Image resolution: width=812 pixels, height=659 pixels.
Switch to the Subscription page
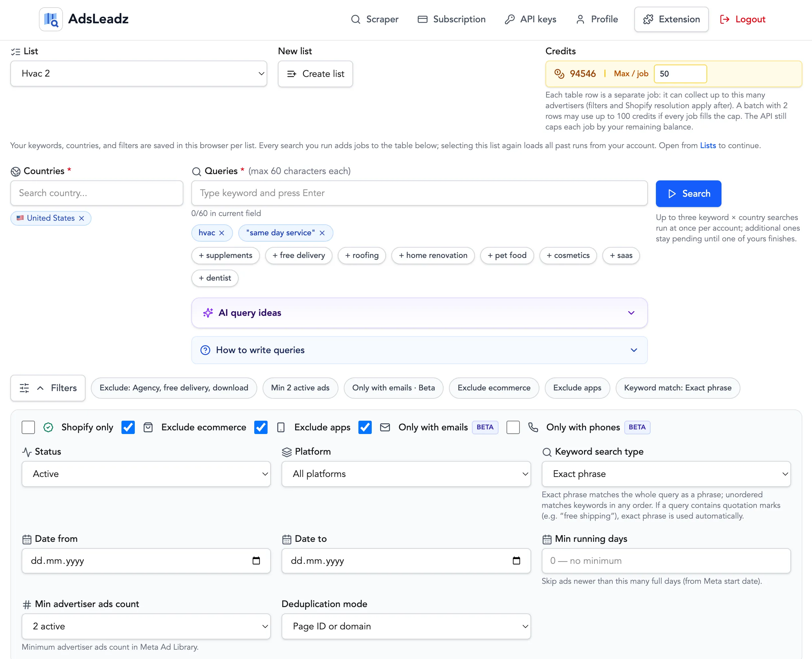[x=451, y=19]
